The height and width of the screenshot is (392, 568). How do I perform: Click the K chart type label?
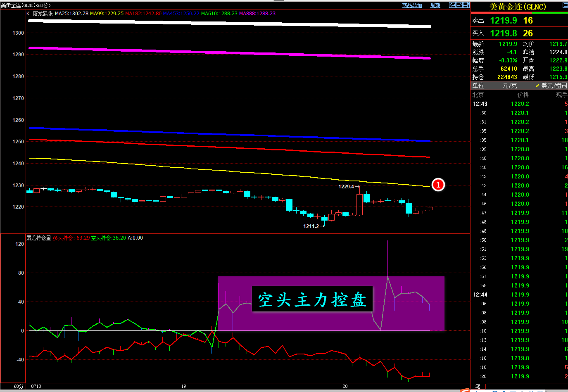point(28,14)
